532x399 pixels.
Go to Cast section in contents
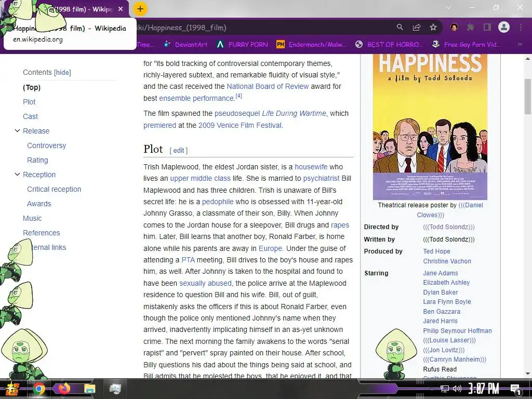coord(30,116)
